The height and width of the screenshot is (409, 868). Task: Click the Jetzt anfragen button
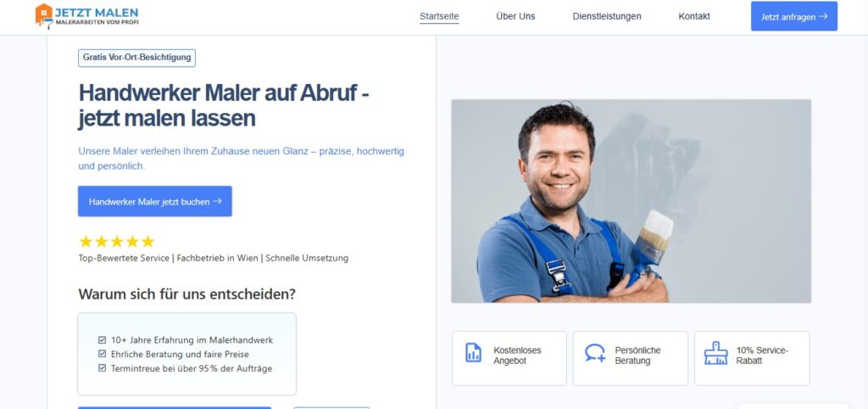pyautogui.click(x=793, y=16)
